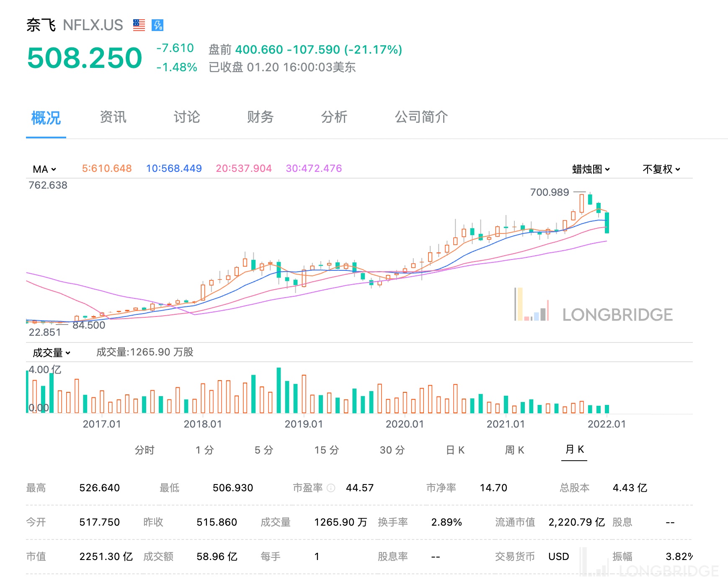The width and height of the screenshot is (728, 586).
Task: Click the 已收盘 01.20 16:00:03美东 status
Action: tap(282, 67)
